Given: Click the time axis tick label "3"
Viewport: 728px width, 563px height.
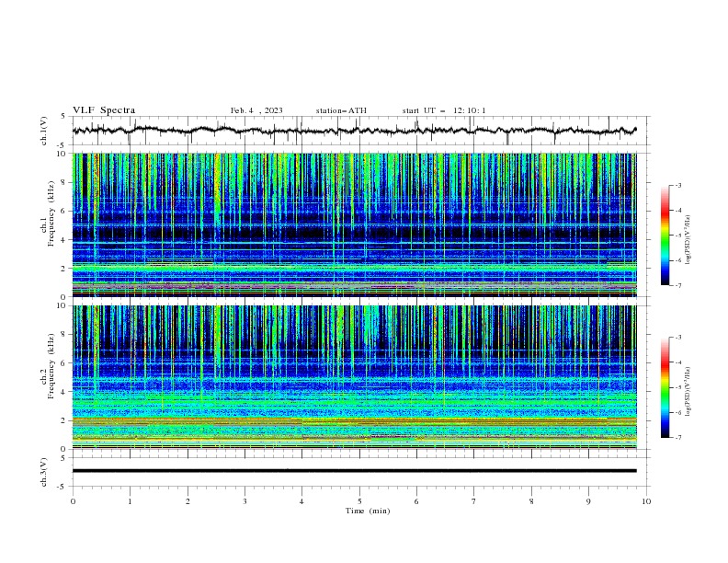Looking at the screenshot, I should pos(245,501).
